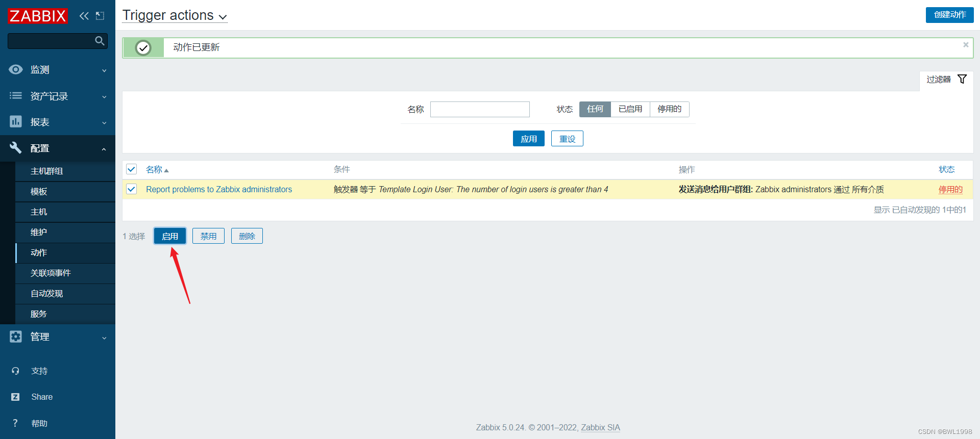Click the 禁用 button
Image resolution: width=980 pixels, height=439 pixels.
208,236
